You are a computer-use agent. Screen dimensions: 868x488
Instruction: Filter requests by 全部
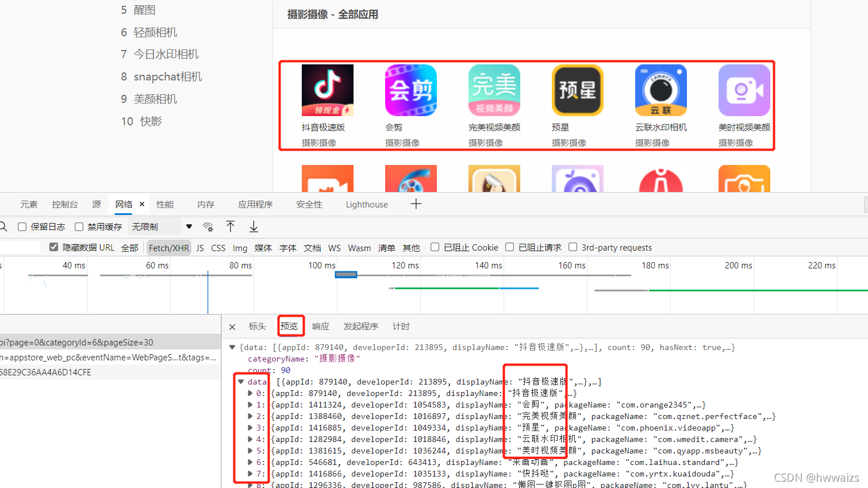coord(130,248)
